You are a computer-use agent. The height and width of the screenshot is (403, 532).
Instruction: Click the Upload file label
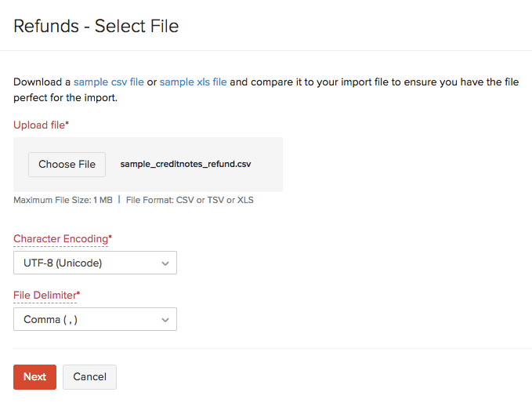pyautogui.click(x=39, y=125)
